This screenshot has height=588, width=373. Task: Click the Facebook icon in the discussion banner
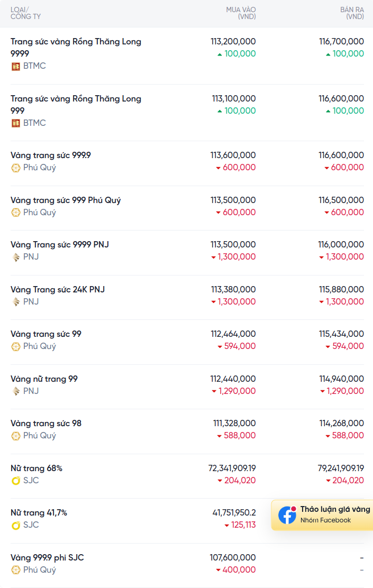click(x=287, y=515)
